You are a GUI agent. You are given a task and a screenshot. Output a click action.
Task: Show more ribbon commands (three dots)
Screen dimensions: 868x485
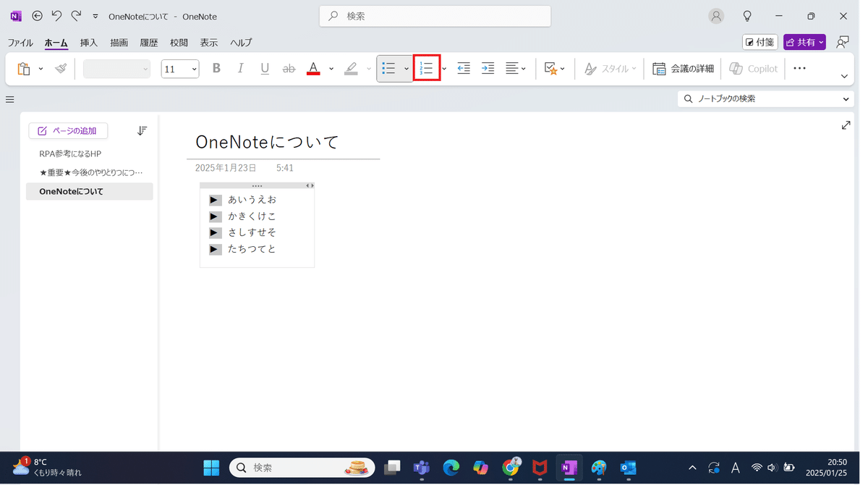tap(799, 68)
